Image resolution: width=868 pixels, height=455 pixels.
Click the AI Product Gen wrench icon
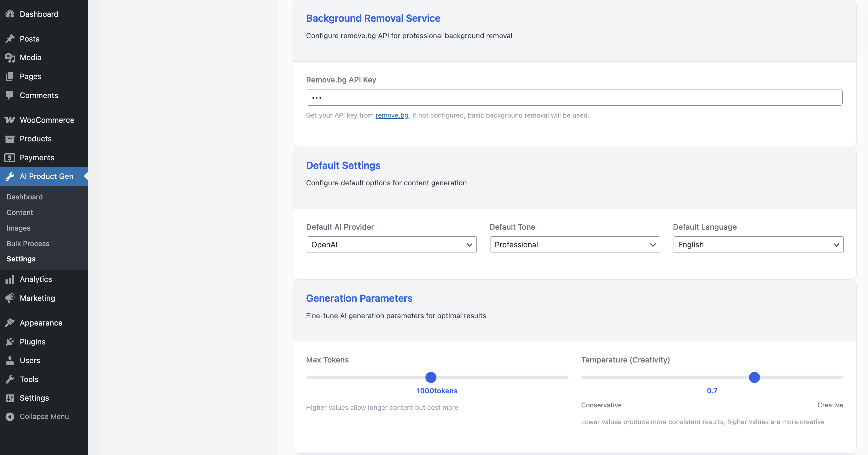tap(10, 176)
